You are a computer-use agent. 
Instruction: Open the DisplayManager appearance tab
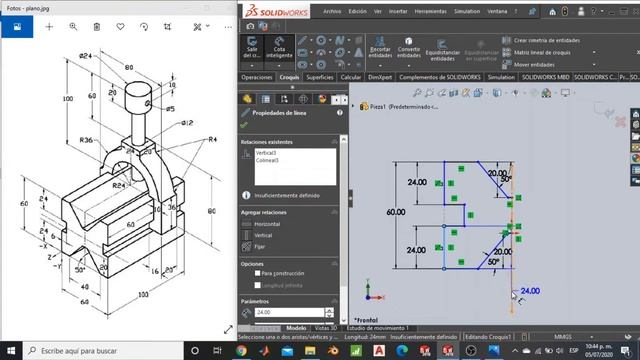322,99
